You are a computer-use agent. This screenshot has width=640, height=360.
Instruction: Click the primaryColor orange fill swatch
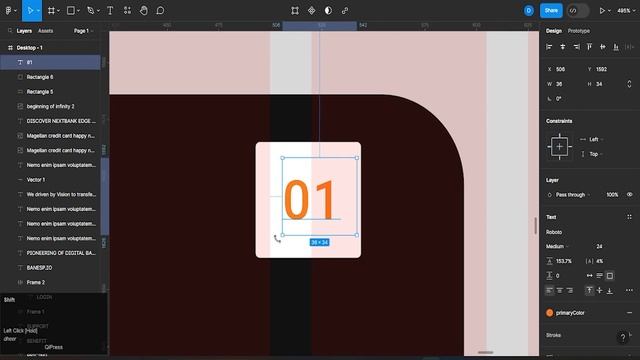point(549,313)
